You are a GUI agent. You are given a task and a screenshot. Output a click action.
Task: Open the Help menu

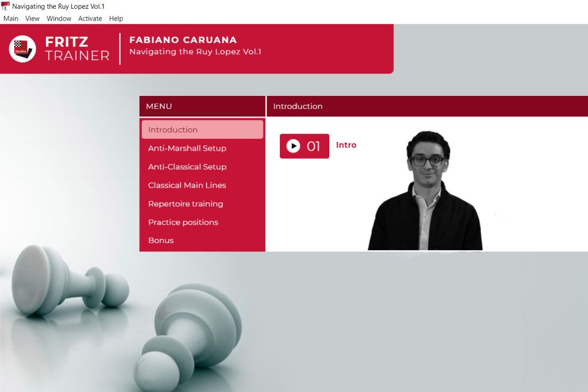(x=116, y=18)
